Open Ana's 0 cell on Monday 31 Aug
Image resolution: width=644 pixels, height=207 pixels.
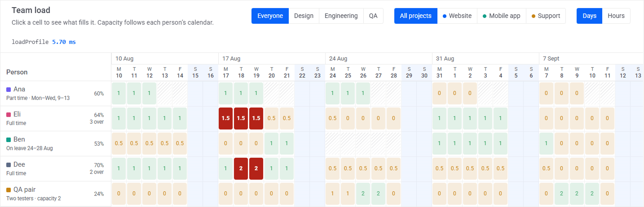pos(440,93)
